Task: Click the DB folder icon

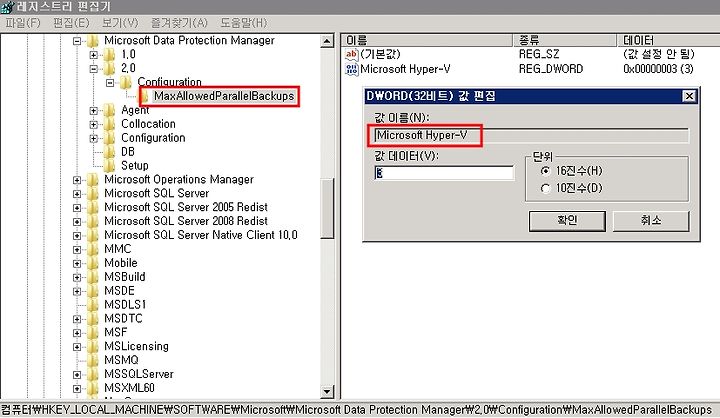Action: [109, 152]
